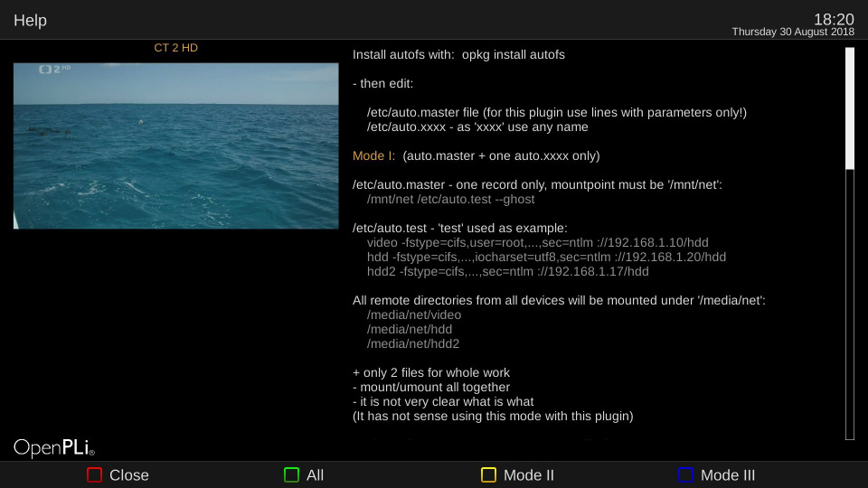868x488 pixels.
Task: Switch to Mode III help text
Action: [x=727, y=475]
